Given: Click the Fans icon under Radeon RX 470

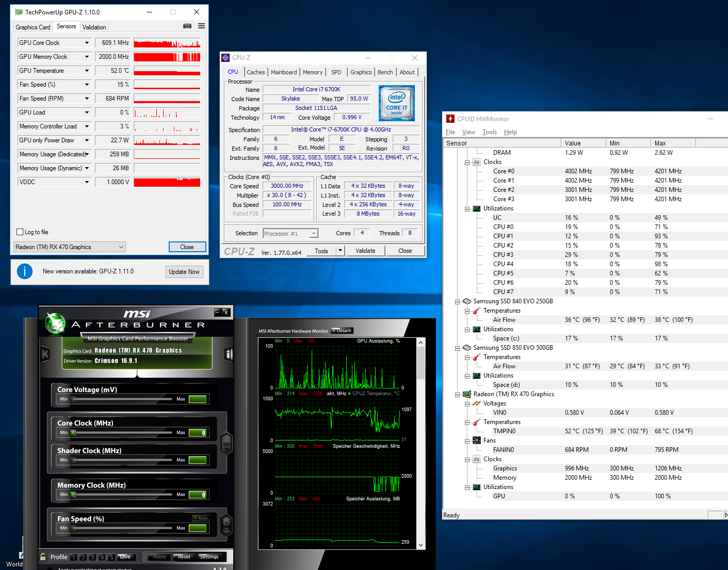Looking at the screenshot, I should [477, 441].
